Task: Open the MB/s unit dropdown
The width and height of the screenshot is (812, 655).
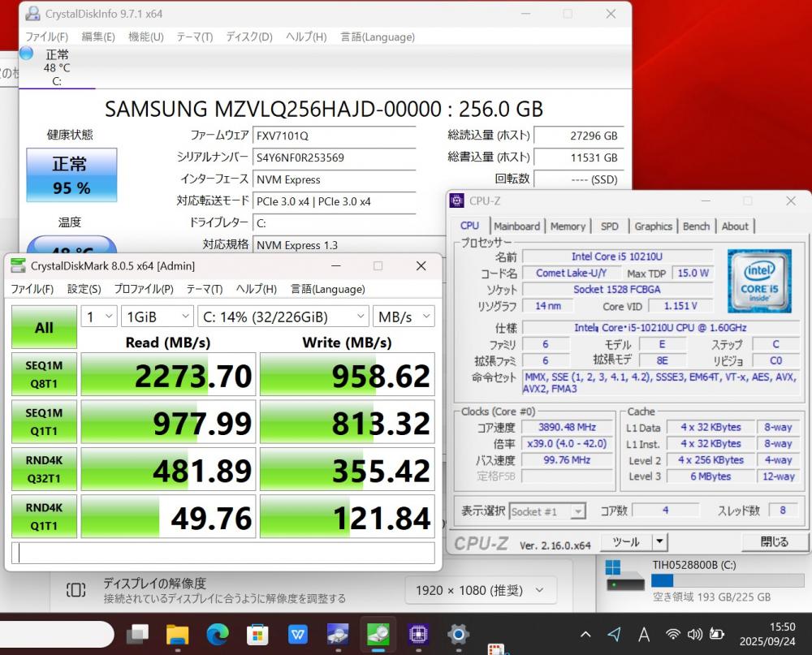Action: pyautogui.click(x=404, y=317)
